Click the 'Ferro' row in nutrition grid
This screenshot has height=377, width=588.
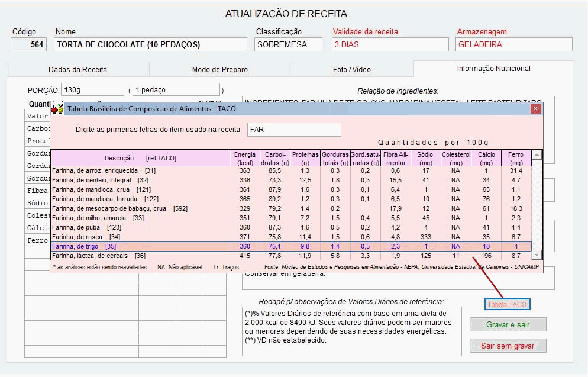point(37,240)
